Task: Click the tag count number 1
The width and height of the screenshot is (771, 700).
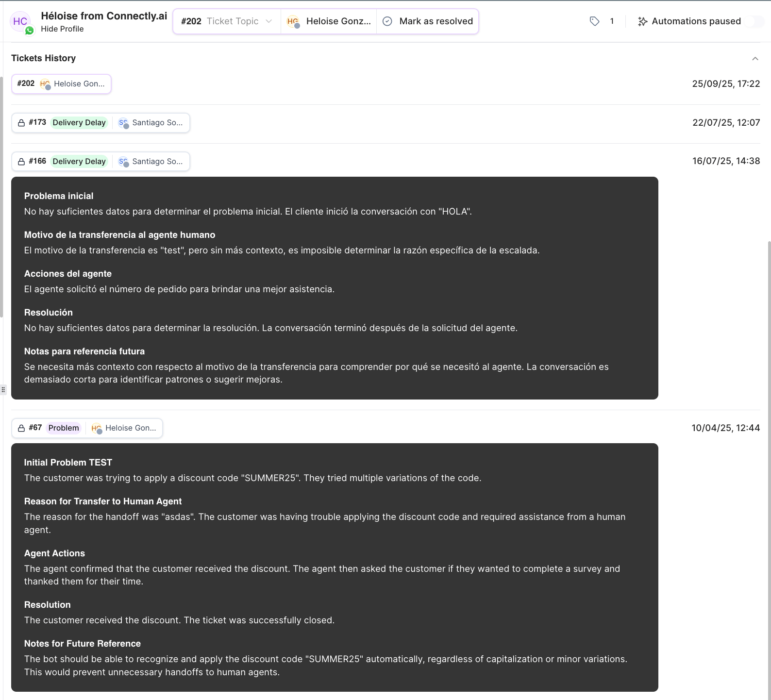Action: click(612, 21)
